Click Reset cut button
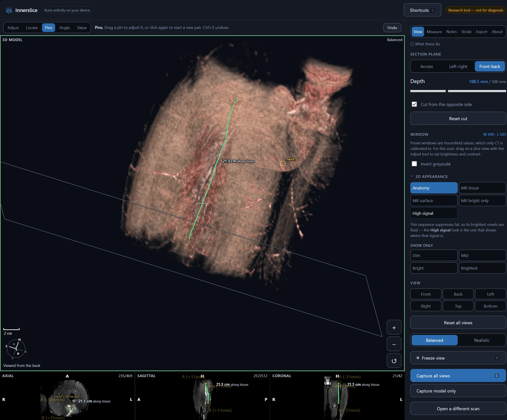Screen dimensions: 507x420 (458, 118)
